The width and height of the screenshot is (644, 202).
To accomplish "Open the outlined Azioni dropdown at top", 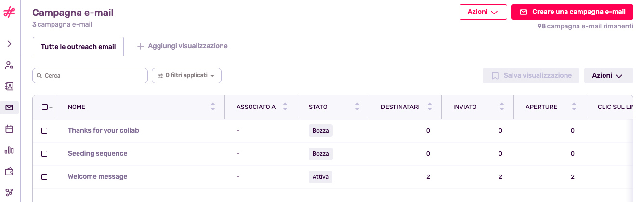I will pyautogui.click(x=483, y=12).
